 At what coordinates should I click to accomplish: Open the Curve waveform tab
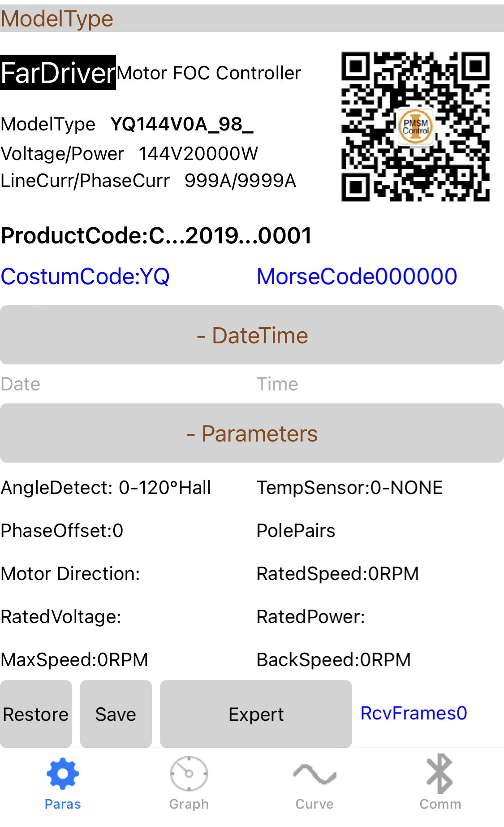[314, 782]
